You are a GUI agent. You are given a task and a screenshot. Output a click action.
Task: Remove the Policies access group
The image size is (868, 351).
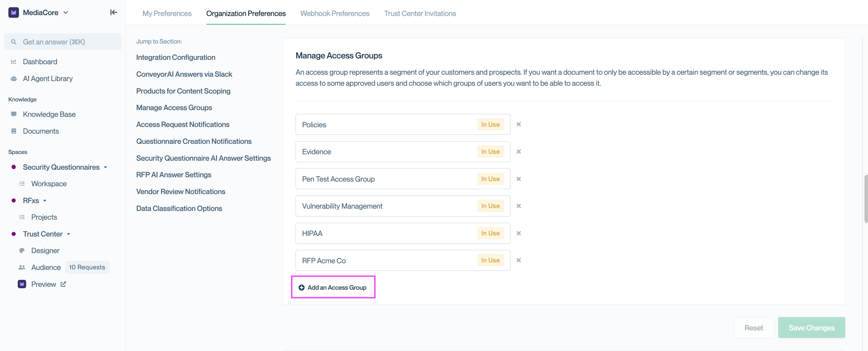point(519,124)
